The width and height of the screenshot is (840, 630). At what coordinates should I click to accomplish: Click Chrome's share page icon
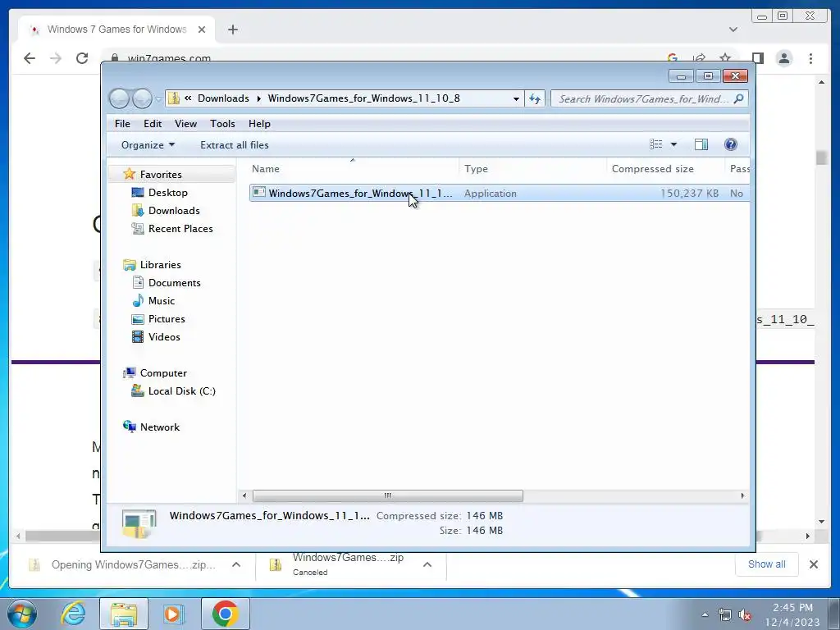tap(699, 58)
